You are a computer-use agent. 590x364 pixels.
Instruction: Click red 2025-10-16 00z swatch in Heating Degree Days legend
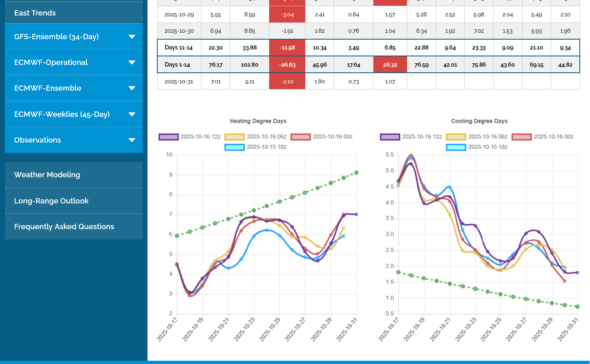coord(301,137)
